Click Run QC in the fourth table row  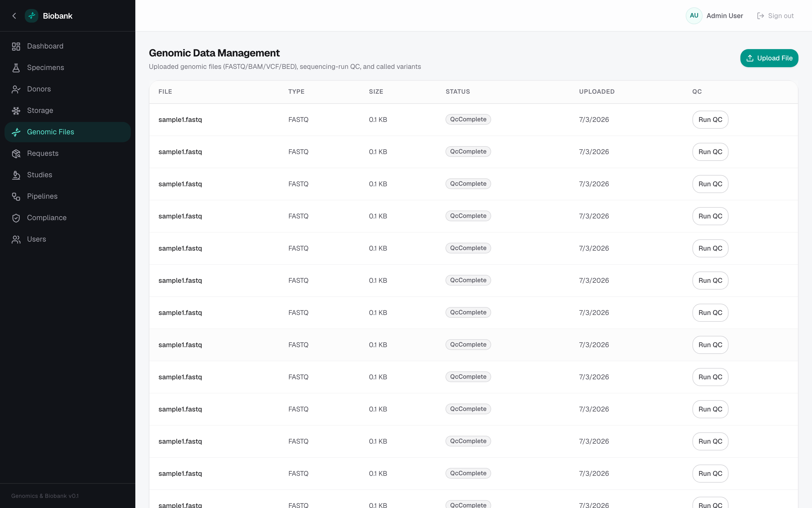click(710, 216)
